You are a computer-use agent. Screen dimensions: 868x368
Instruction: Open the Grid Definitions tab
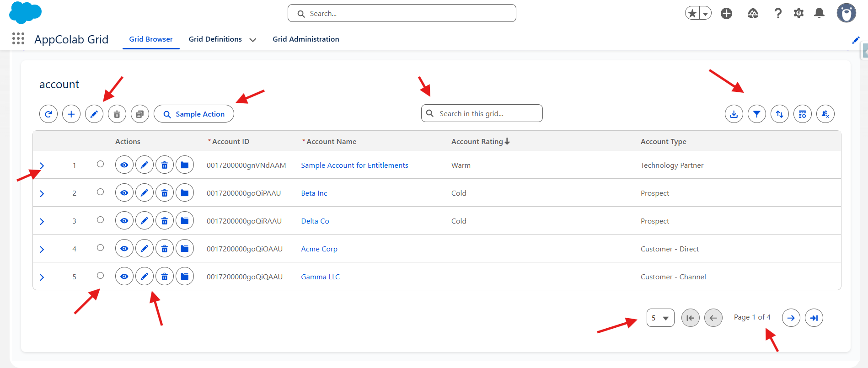point(215,39)
